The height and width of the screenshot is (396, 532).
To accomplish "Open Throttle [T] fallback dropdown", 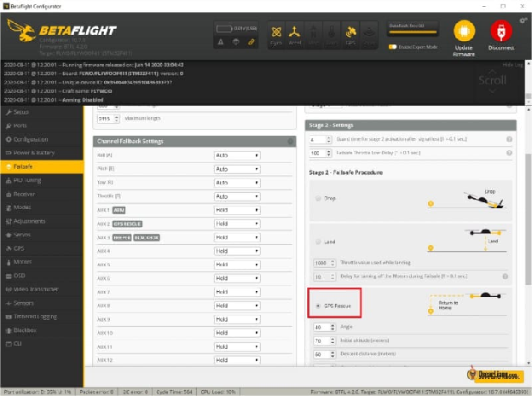I will pyautogui.click(x=237, y=196).
